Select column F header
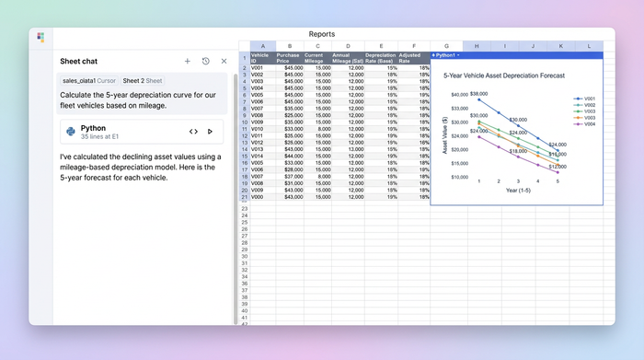The width and height of the screenshot is (644, 360). [414, 46]
